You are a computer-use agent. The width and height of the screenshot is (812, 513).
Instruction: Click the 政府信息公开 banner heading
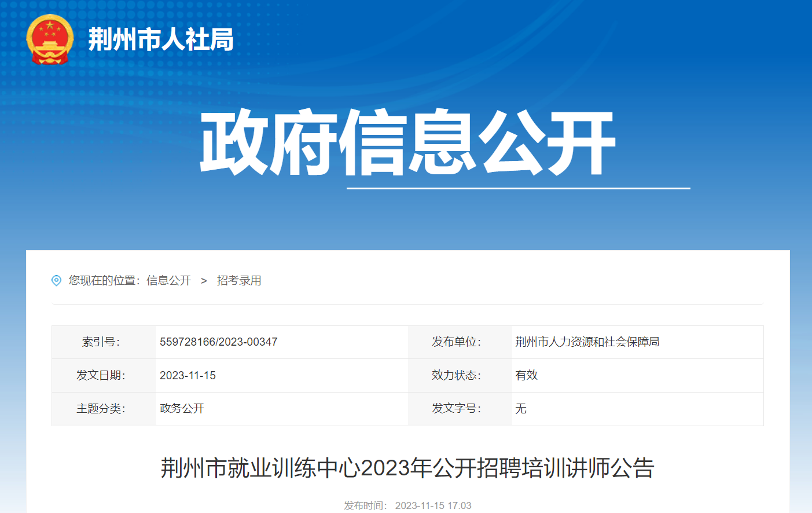click(407, 142)
